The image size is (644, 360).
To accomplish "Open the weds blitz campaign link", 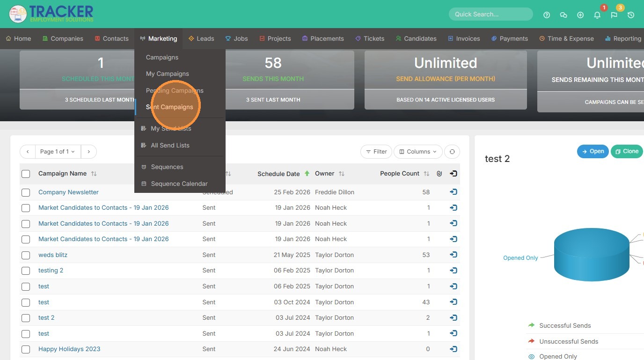I will [53, 255].
